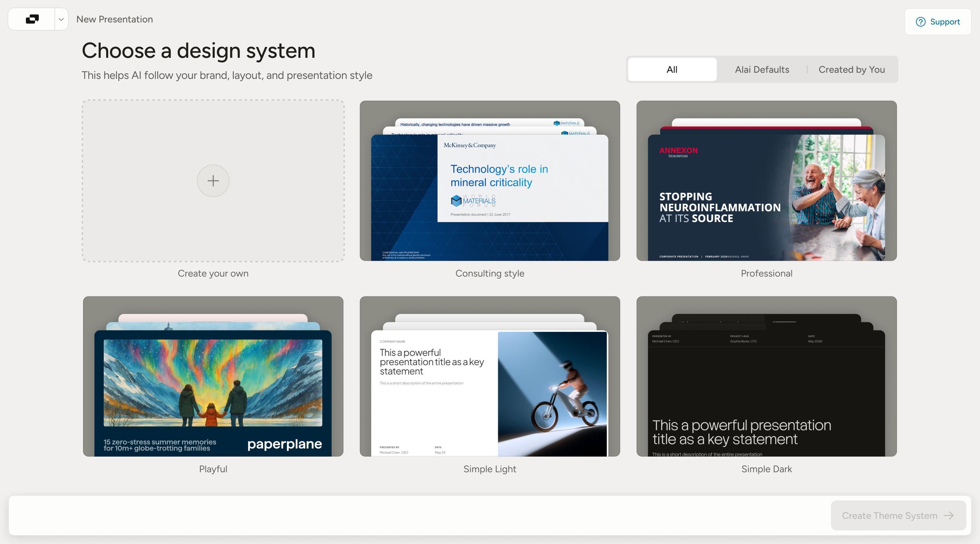Open the Support help link
Image resolution: width=980 pixels, height=544 pixels.
(938, 22)
